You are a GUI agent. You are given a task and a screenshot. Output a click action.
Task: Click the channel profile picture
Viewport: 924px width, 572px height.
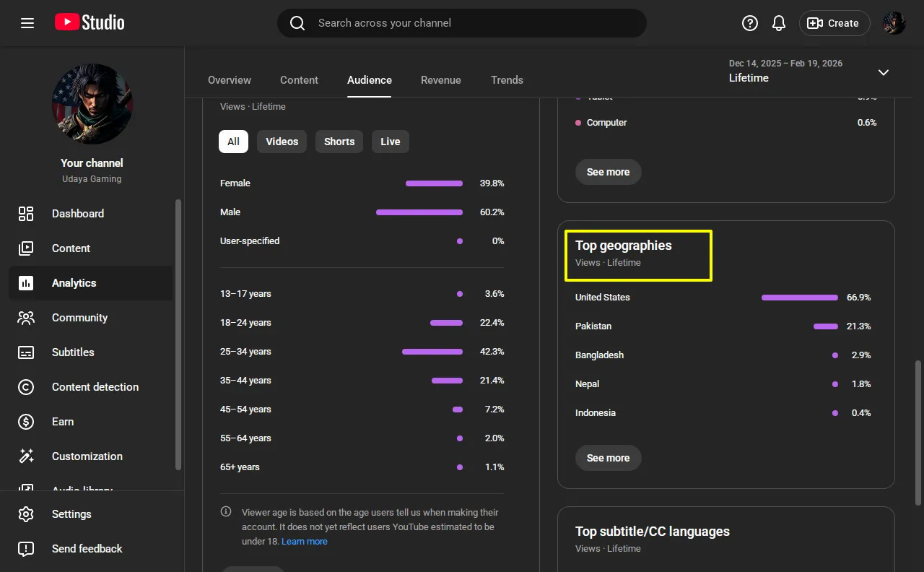[x=92, y=104]
